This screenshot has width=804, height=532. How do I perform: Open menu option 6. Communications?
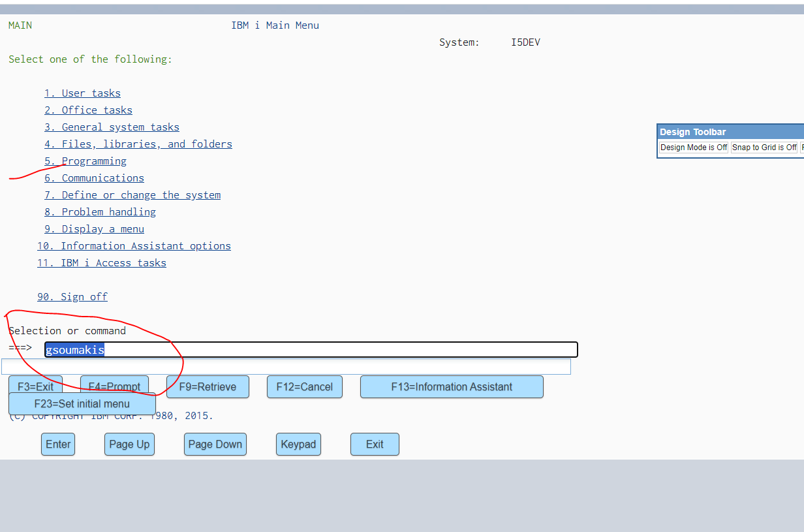click(94, 178)
